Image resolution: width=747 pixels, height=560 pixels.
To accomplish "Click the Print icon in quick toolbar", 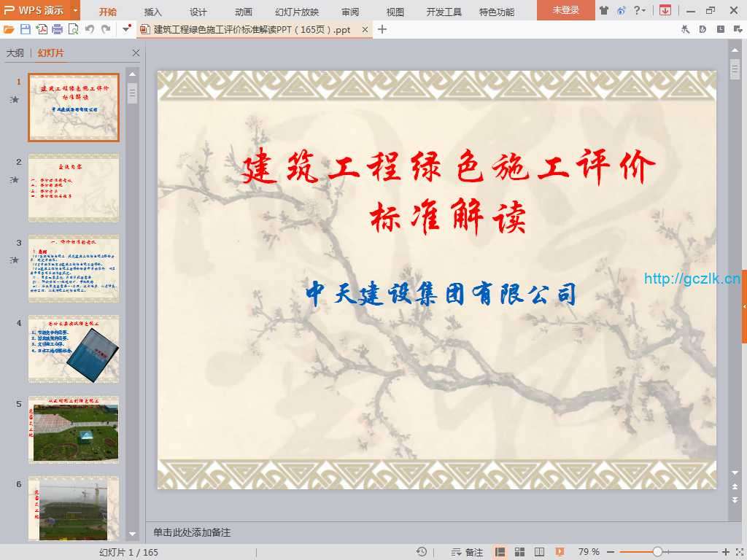I will click(x=58, y=29).
